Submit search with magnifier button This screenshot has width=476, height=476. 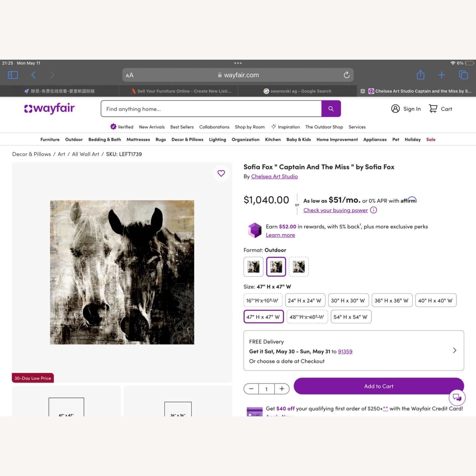point(331,109)
